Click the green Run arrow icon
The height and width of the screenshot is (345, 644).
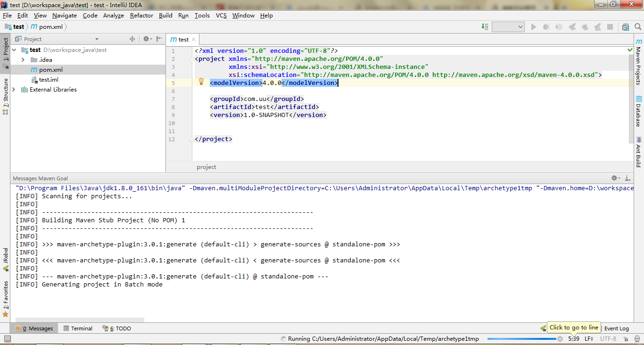pyautogui.click(x=534, y=27)
